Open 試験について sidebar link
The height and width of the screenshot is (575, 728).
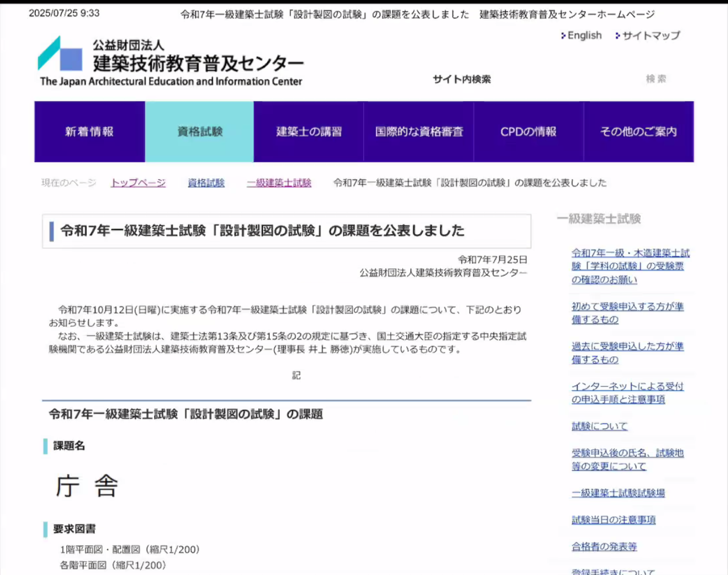point(600,426)
